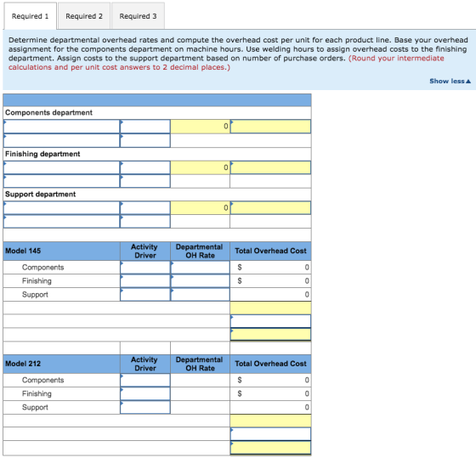Collapse instructions with Show less link
Image resolution: width=476 pixels, height=458 pixels.
[x=450, y=81]
